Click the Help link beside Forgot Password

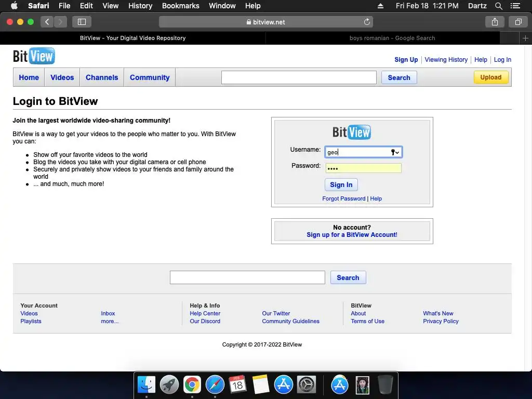[x=376, y=198]
